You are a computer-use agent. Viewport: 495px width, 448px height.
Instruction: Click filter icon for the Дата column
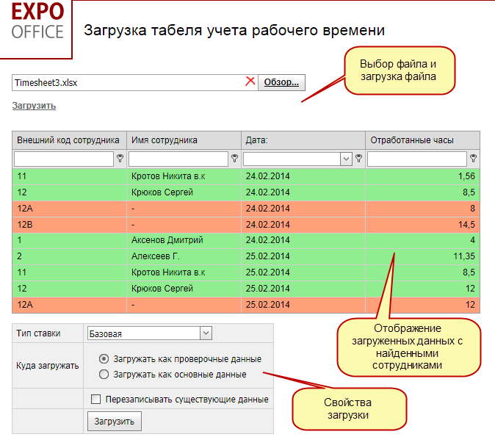pyautogui.click(x=358, y=159)
